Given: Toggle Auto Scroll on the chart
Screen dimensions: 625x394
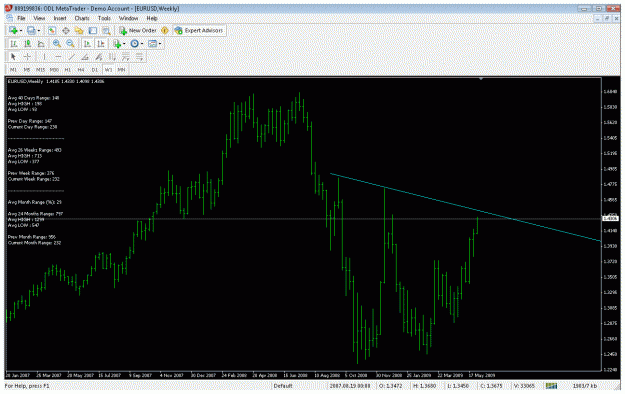Looking at the screenshot, I should pos(87,44).
